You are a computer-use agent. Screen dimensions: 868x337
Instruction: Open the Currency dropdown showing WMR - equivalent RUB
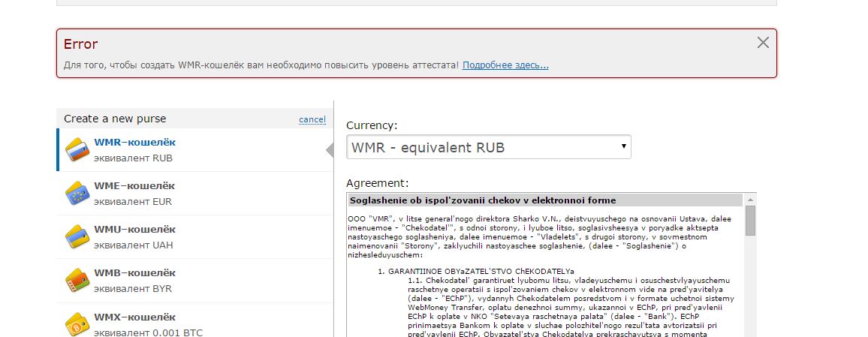[488, 147]
